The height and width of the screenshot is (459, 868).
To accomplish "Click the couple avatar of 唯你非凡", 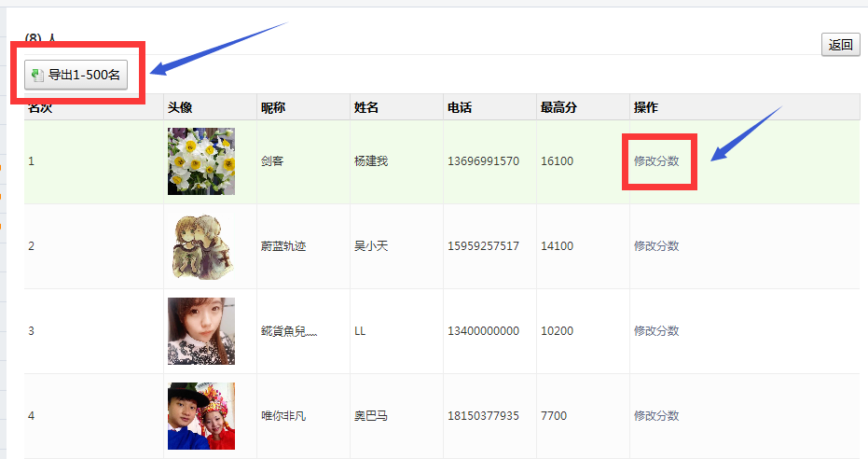I will pyautogui.click(x=201, y=416).
